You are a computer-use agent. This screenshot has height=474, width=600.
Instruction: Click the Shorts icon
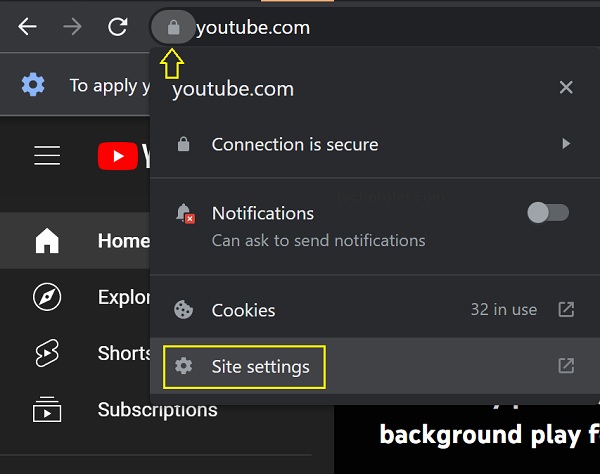click(x=47, y=353)
